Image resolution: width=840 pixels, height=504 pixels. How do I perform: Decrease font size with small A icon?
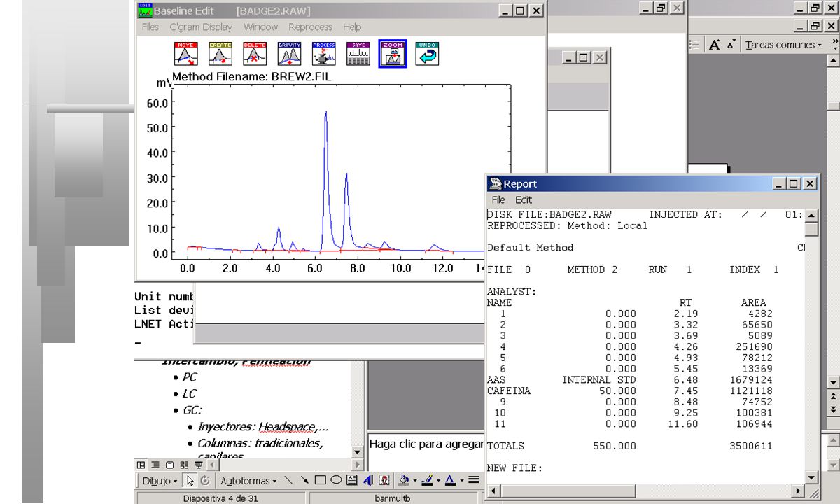731,45
